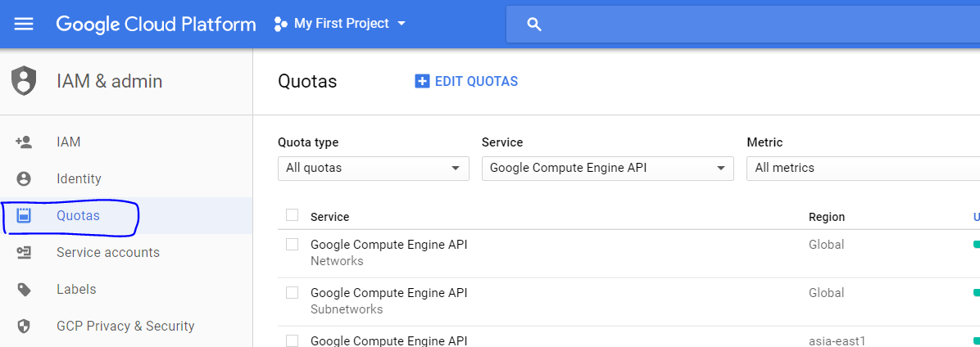Open Service accounts in the sidebar

tap(107, 253)
